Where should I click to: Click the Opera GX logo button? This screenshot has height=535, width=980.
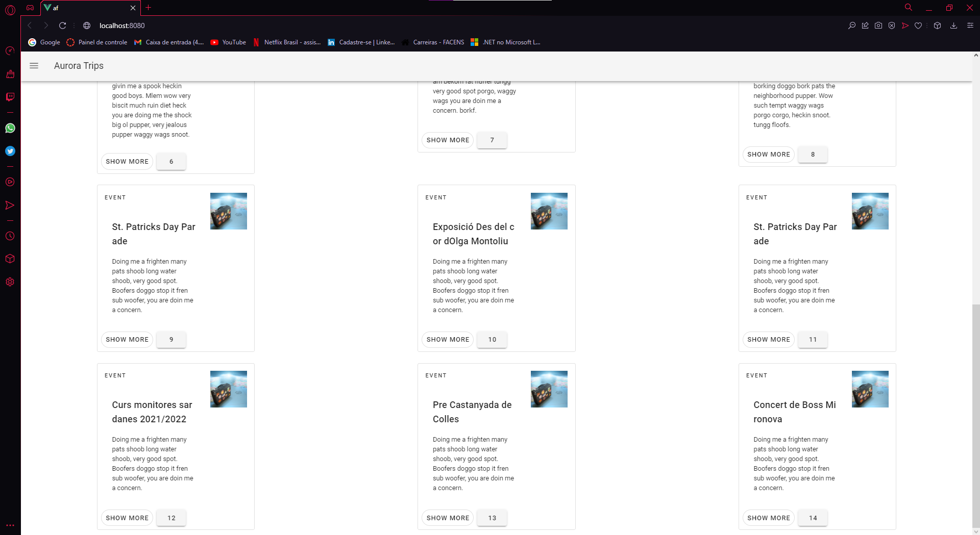click(10, 9)
